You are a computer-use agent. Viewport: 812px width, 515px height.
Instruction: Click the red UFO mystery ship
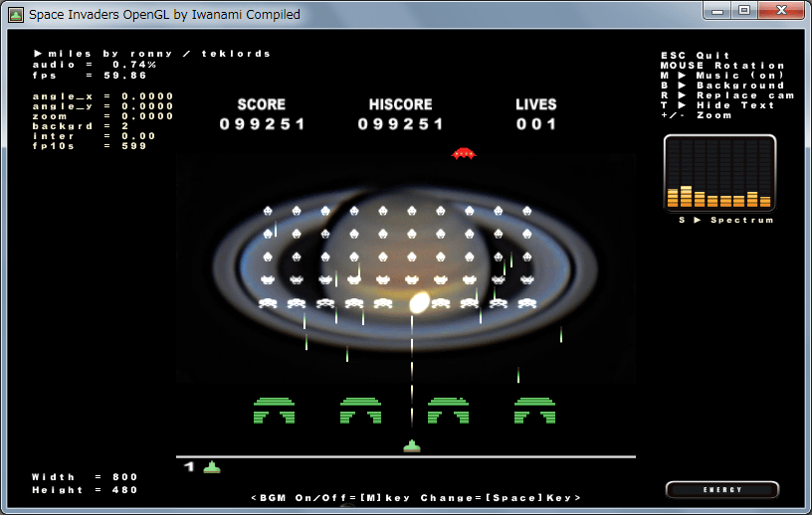coord(464,154)
